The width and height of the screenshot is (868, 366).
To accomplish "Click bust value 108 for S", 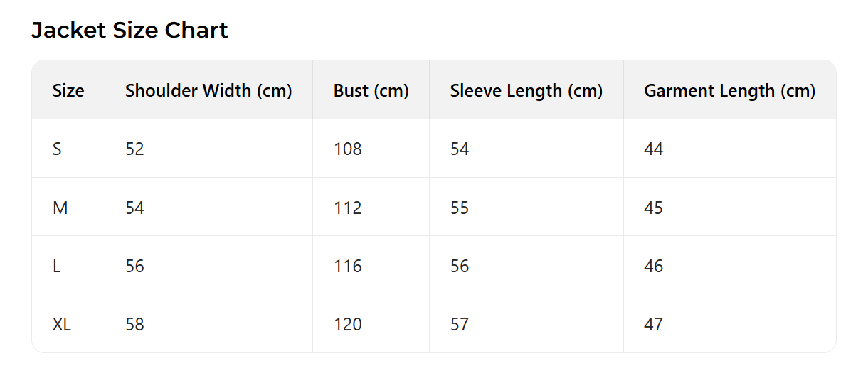I will 347,149.
